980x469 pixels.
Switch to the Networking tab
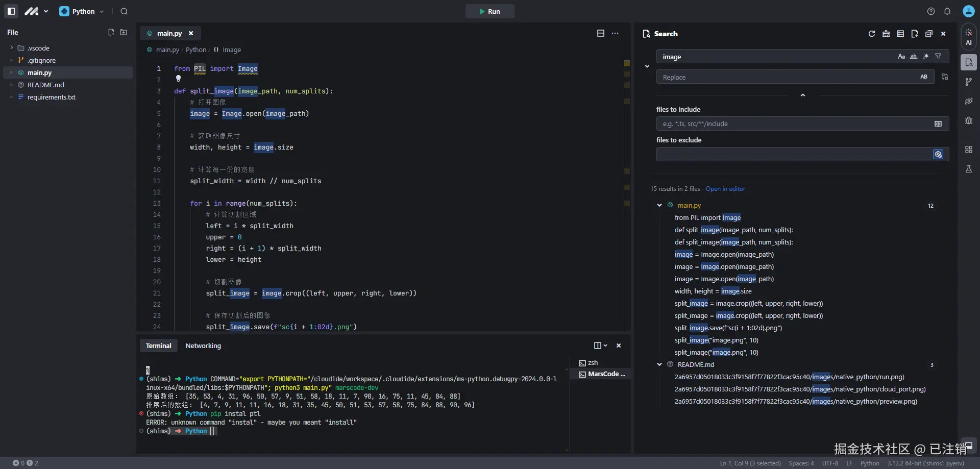coord(203,345)
